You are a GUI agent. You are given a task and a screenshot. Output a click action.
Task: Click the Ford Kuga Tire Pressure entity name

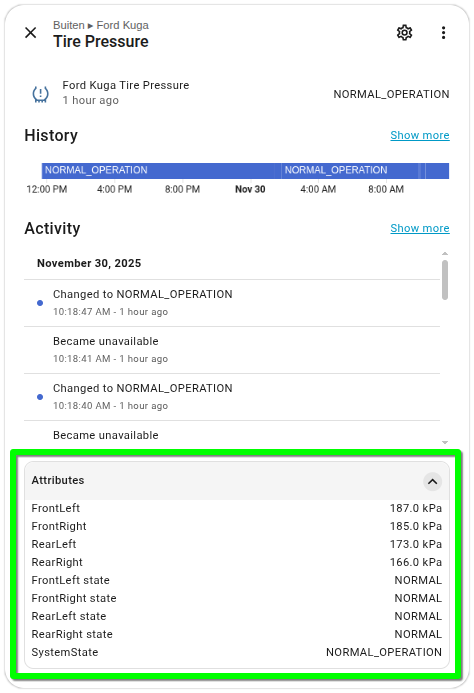pos(126,85)
